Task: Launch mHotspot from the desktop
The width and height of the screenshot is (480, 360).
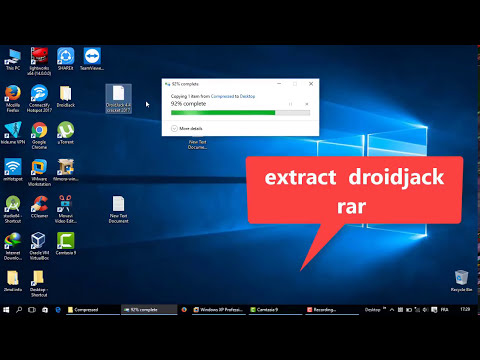Action: [13, 170]
